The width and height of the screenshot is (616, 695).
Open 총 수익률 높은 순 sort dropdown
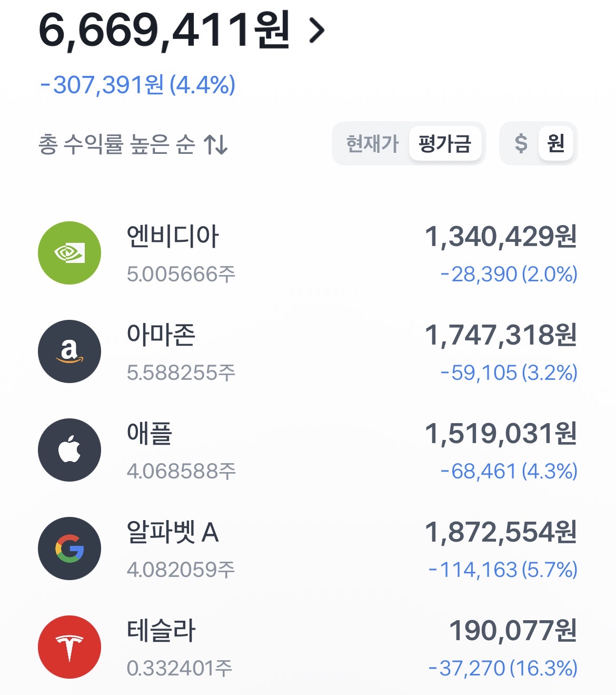tap(133, 144)
